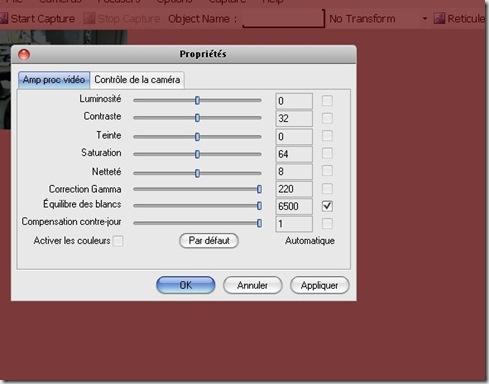Click the Correction Gamma slider handle
The width and height of the screenshot is (489, 384).
click(259, 189)
